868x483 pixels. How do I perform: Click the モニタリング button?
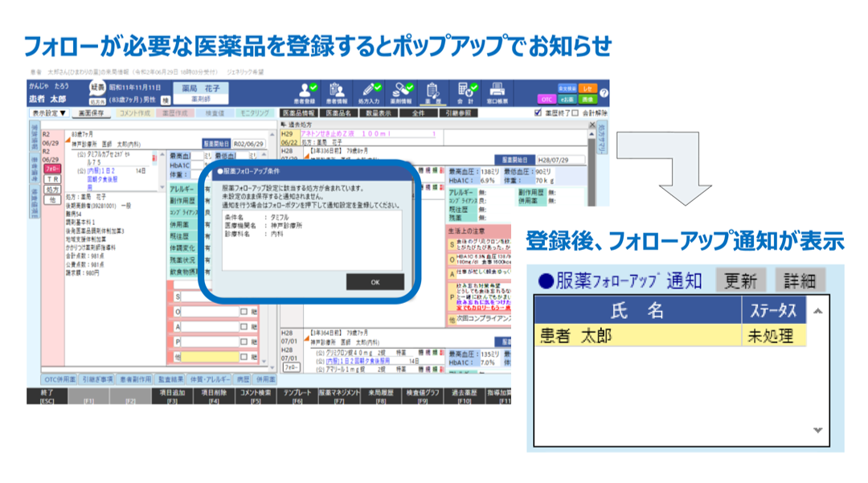(x=254, y=113)
